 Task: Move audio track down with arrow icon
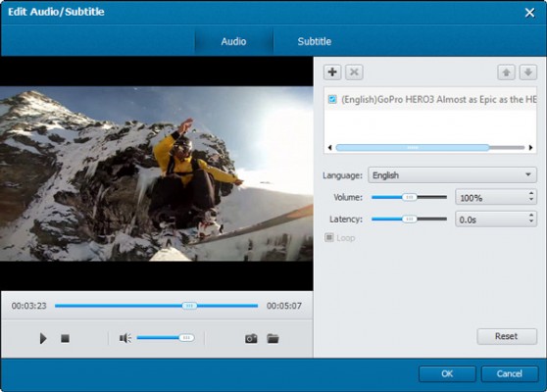click(x=528, y=73)
